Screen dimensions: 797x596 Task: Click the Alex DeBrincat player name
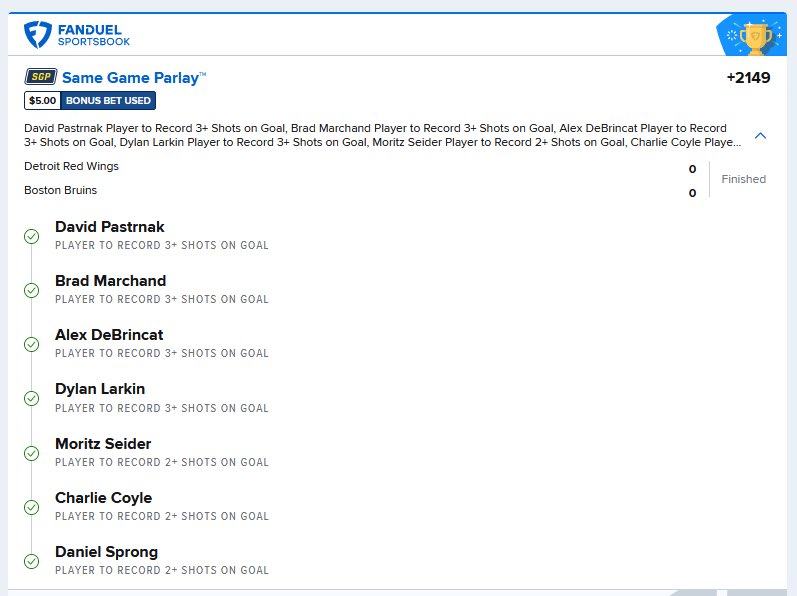click(x=109, y=335)
